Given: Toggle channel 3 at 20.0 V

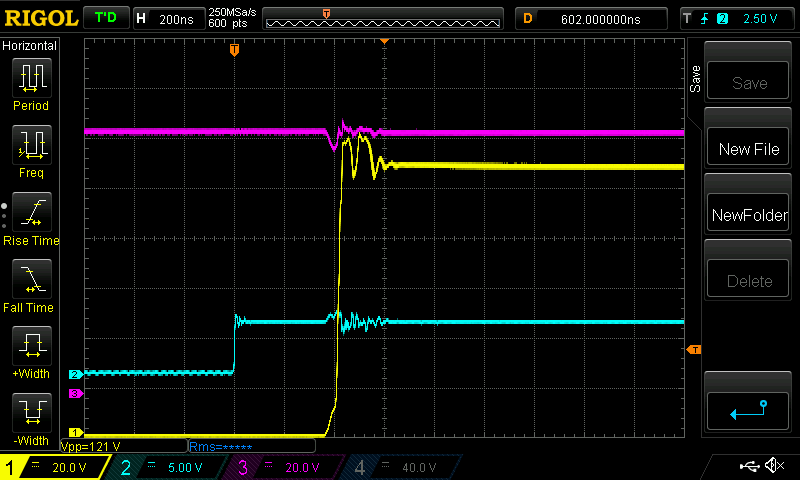Looking at the screenshot, I should click(x=282, y=467).
